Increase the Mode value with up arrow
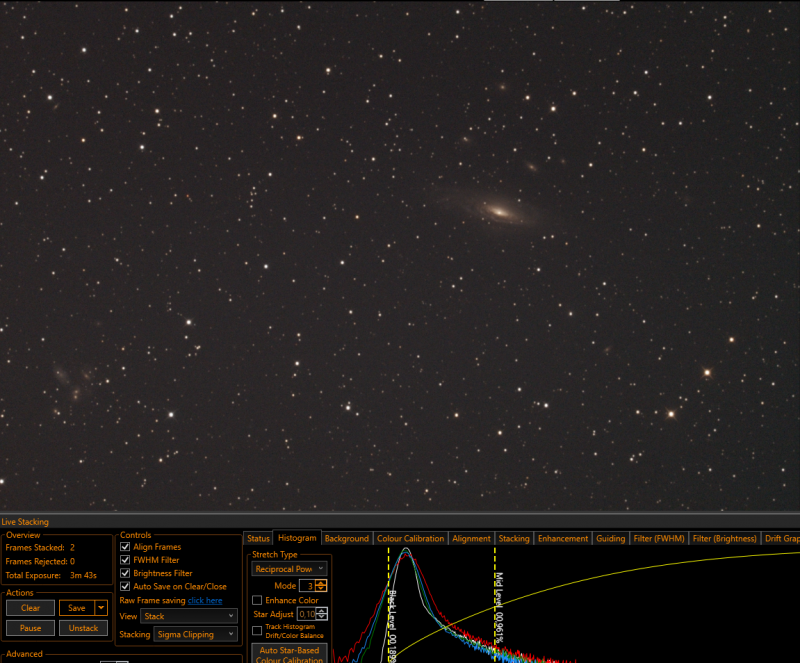Viewport: 800px width, 663px height. 321,583
